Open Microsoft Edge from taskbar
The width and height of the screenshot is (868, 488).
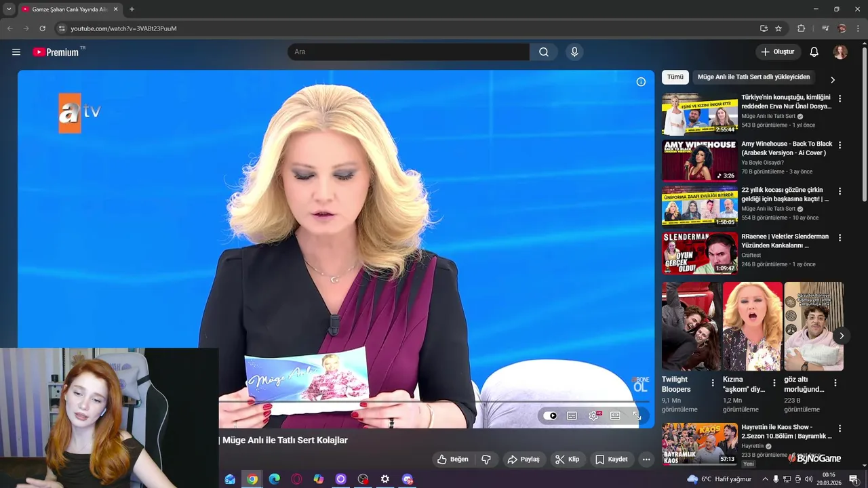coord(274,479)
